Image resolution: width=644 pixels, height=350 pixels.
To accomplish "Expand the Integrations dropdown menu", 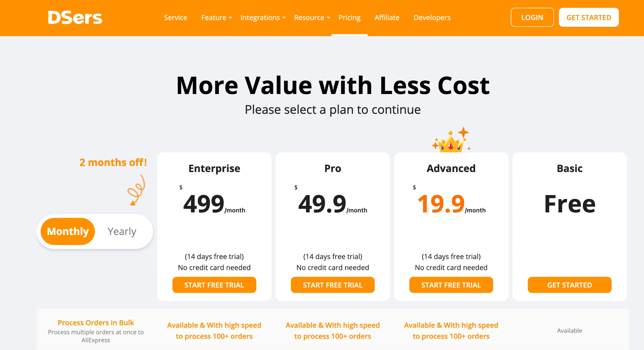I will (x=263, y=18).
